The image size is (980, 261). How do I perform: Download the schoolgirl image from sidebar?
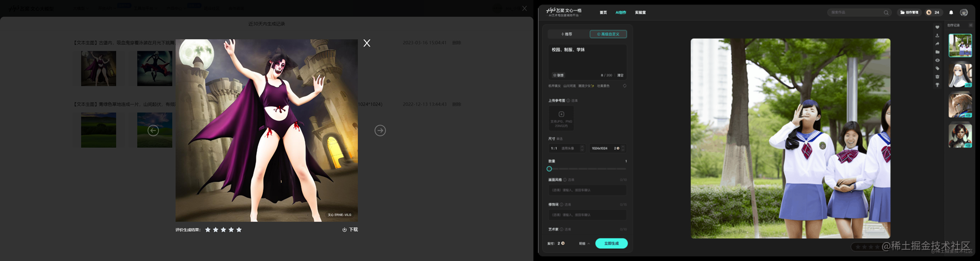point(937,35)
